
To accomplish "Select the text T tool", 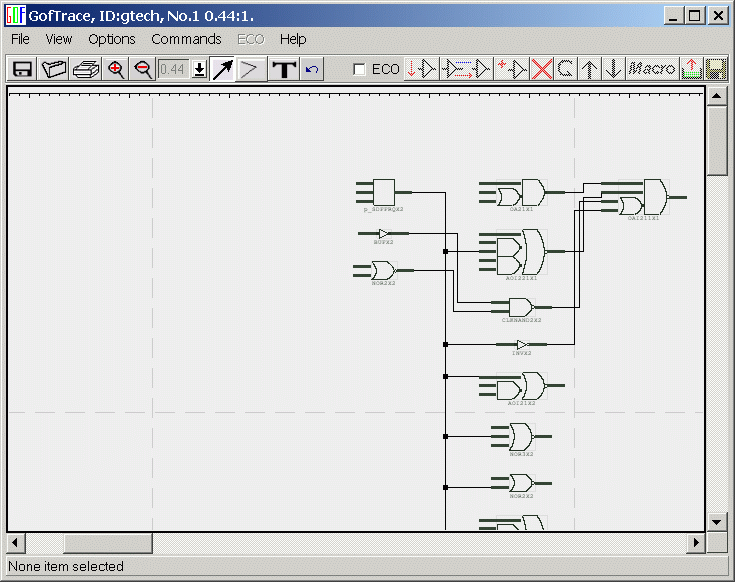I will click(284, 69).
